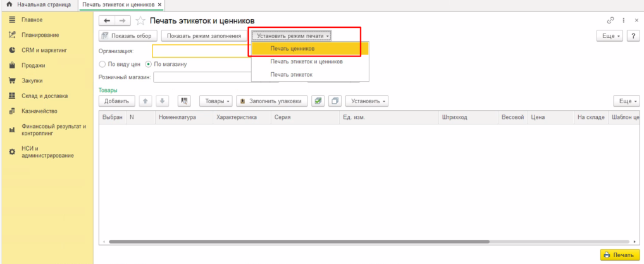The height and width of the screenshot is (264, 644).
Task: Select the 'По виду цен' radio button
Action: tap(102, 64)
